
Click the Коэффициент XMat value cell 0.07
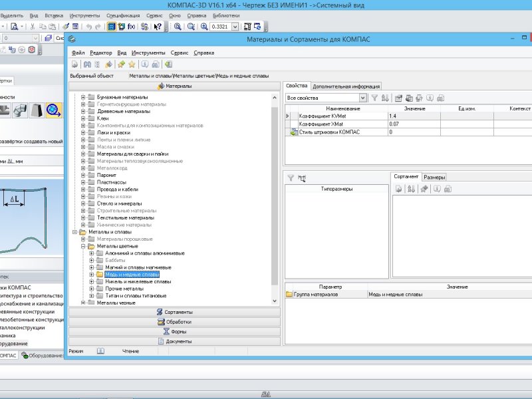[414, 124]
